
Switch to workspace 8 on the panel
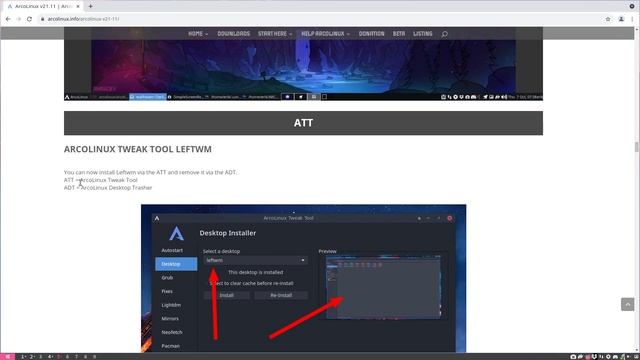pyautogui.click(x=85, y=357)
